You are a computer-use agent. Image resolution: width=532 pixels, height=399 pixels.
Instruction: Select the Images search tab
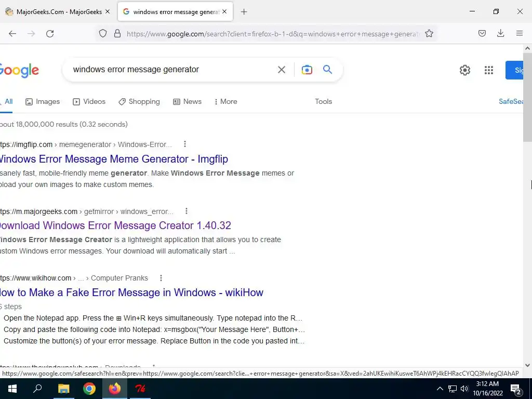click(x=43, y=102)
